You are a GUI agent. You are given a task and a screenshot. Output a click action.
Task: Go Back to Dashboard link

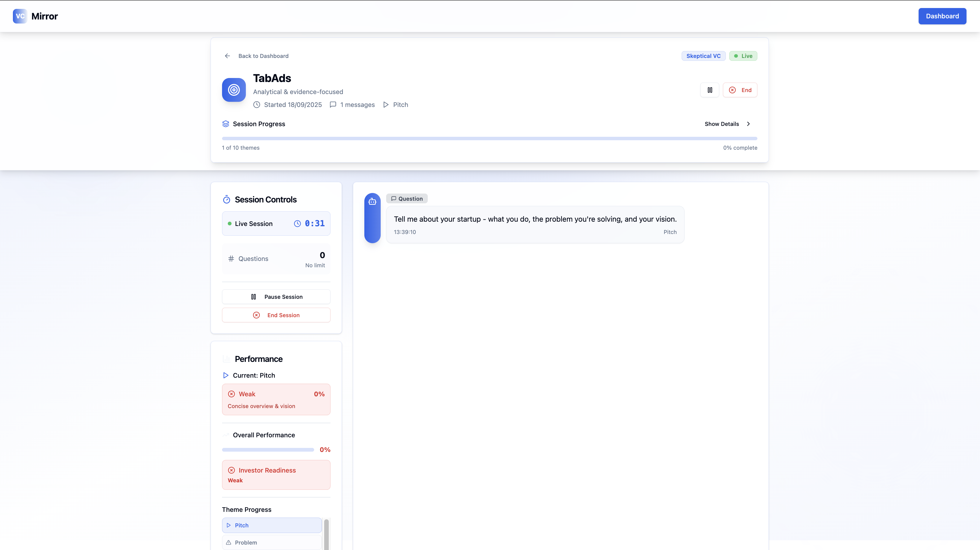tap(263, 56)
